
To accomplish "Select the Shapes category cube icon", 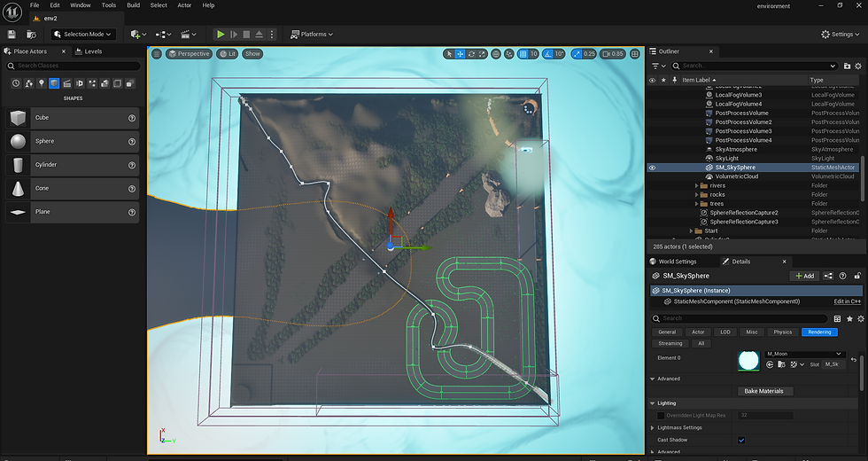I will point(54,83).
